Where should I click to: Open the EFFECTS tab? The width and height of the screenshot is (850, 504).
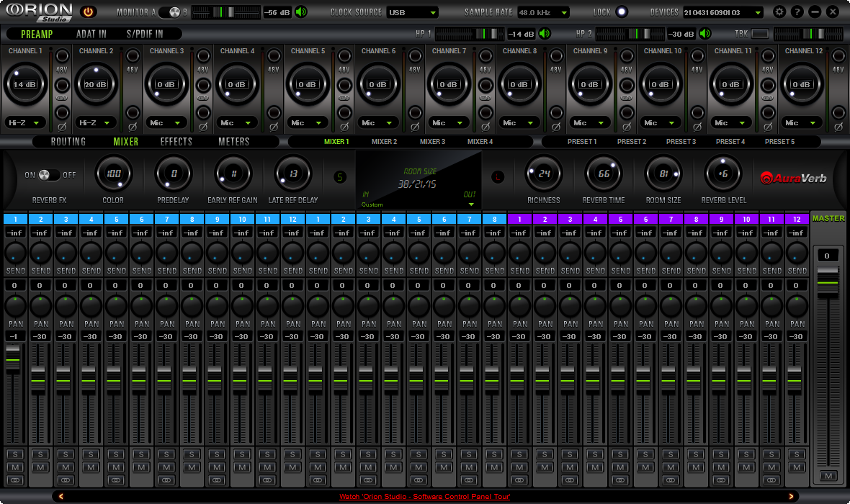pos(176,141)
